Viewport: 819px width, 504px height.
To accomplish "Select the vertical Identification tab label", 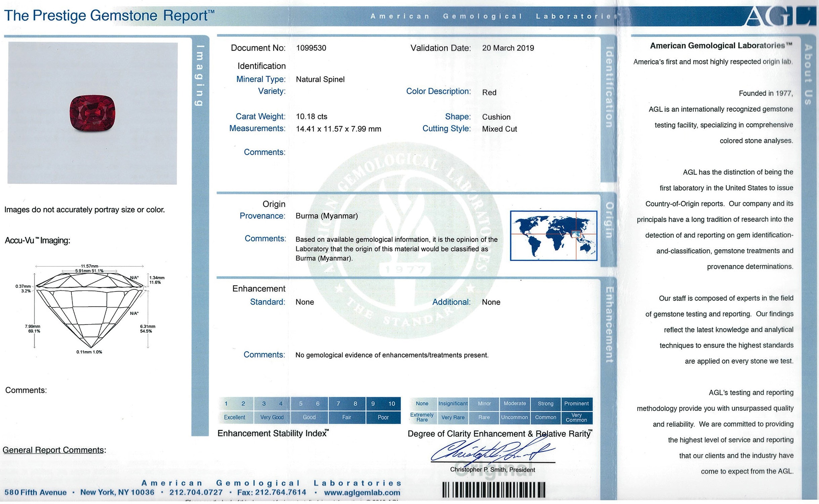I will (x=609, y=87).
